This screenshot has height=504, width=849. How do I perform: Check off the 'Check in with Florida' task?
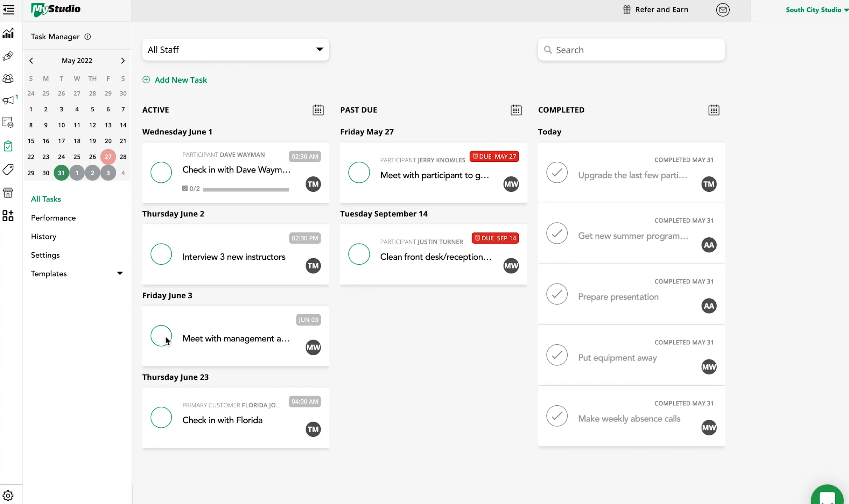point(161,417)
